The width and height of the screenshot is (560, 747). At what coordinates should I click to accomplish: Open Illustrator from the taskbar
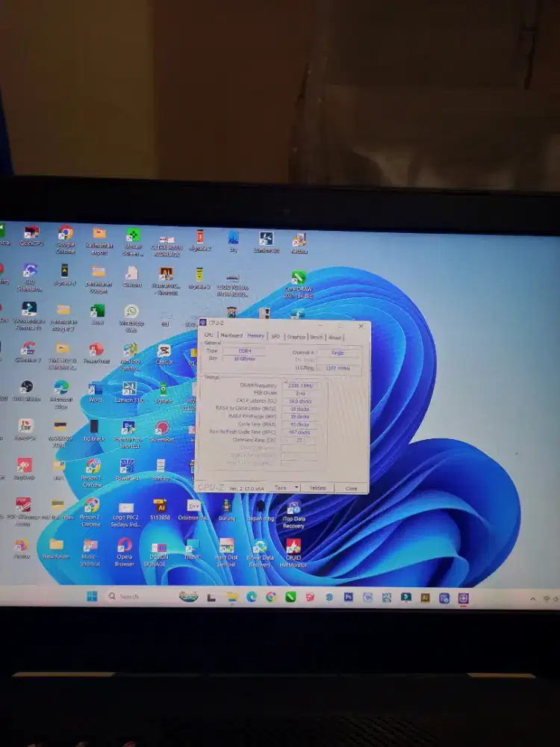click(x=425, y=598)
